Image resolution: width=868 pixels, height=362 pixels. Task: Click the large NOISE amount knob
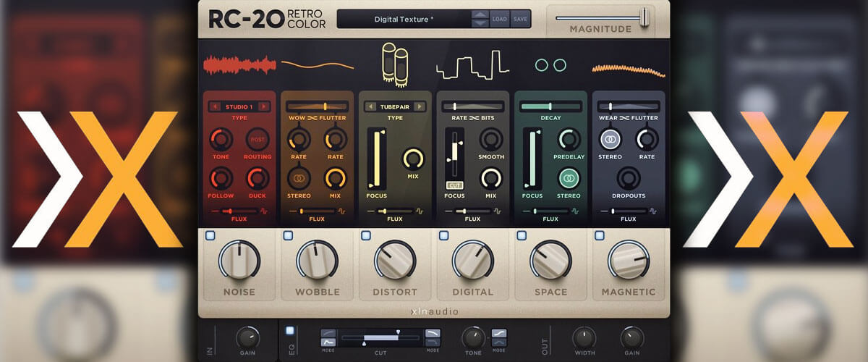pos(239,261)
